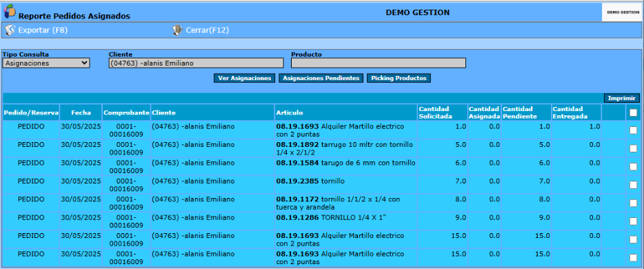Tick the checkbox for 08.19.2385 tornillo

click(x=634, y=184)
